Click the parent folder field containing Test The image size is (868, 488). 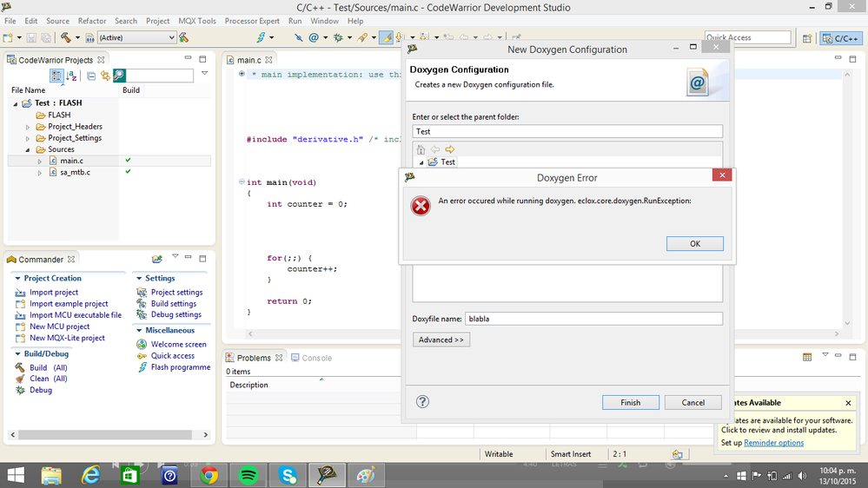pyautogui.click(x=567, y=131)
